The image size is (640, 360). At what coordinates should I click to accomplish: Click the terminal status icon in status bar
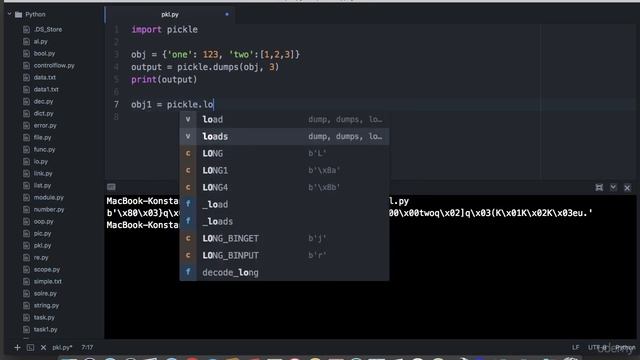point(30,347)
